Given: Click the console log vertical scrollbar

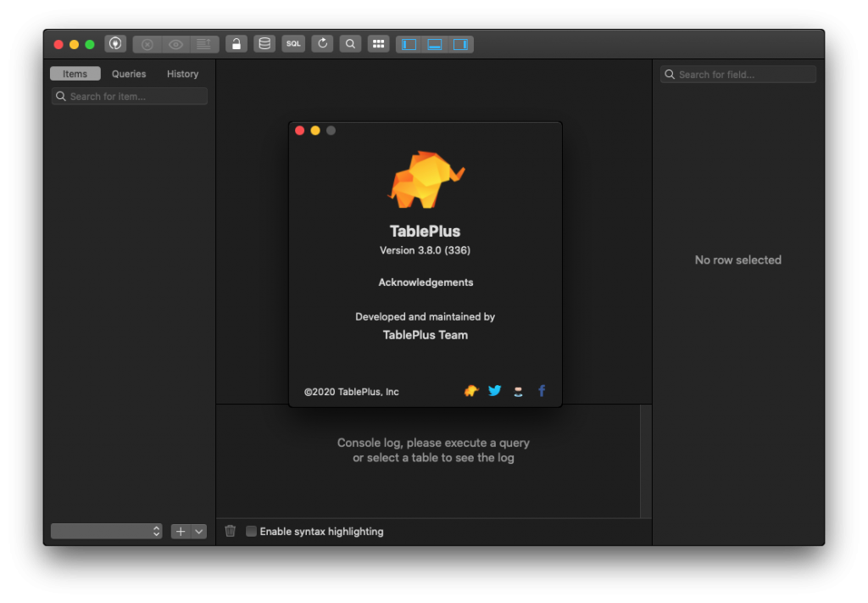Looking at the screenshot, I should [645, 461].
